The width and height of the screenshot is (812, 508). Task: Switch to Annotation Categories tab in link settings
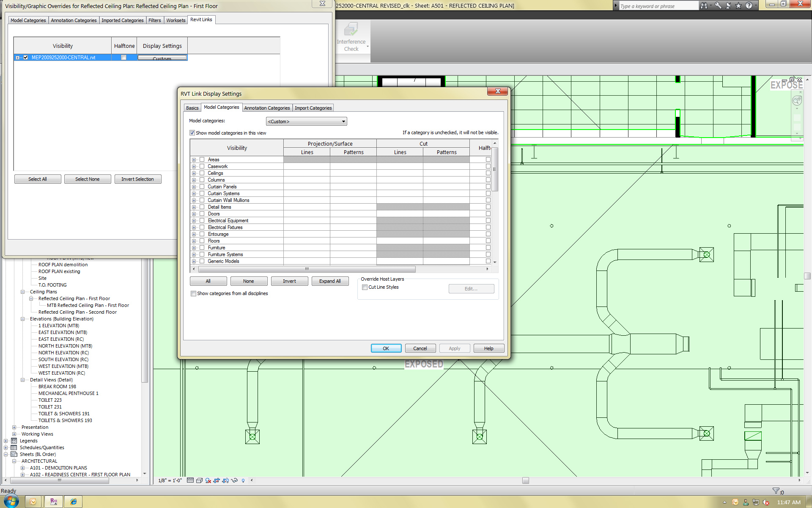click(x=267, y=108)
